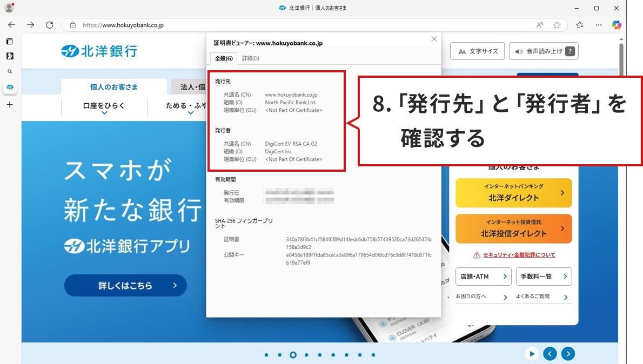Open the tab actions icon in sidebar

click(x=10, y=42)
